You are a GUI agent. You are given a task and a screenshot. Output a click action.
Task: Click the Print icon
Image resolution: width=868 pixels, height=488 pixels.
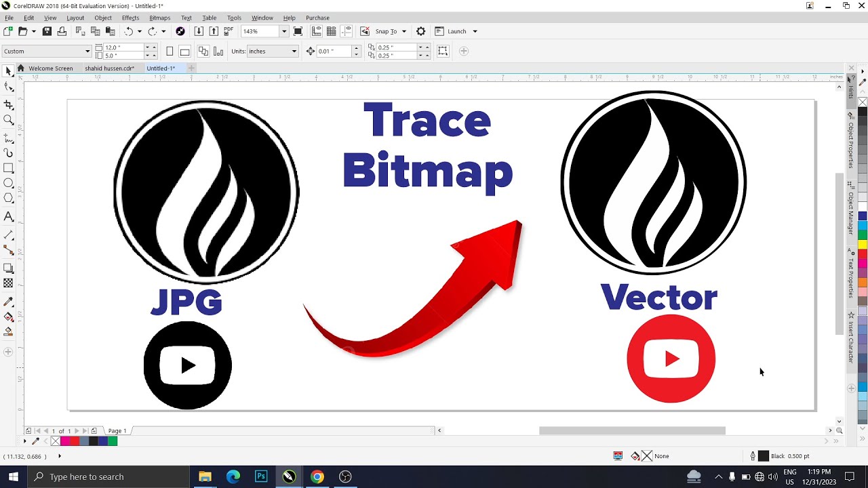62,31
